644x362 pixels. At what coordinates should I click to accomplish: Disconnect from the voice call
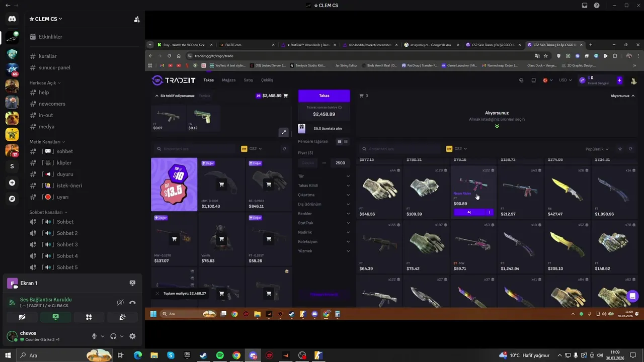[x=132, y=302]
